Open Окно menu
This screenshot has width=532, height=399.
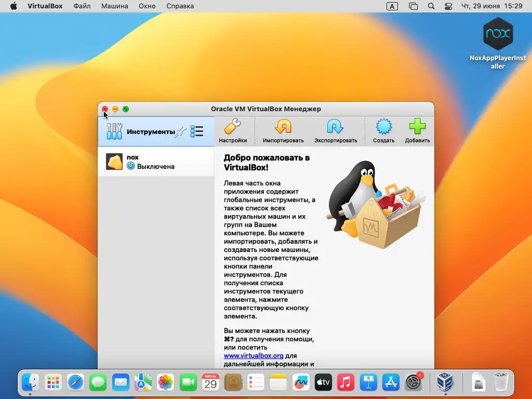click(x=147, y=6)
